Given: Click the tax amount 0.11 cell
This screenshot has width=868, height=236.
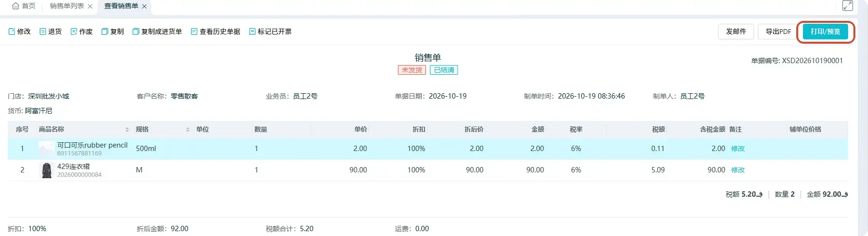Looking at the screenshot, I should pyautogui.click(x=658, y=149).
